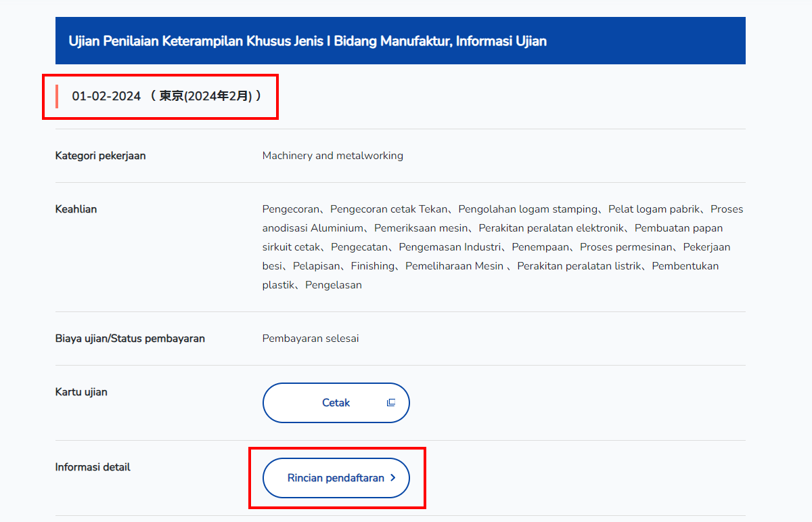
Task: Click the red accent bar beside the date
Action: coord(57,97)
